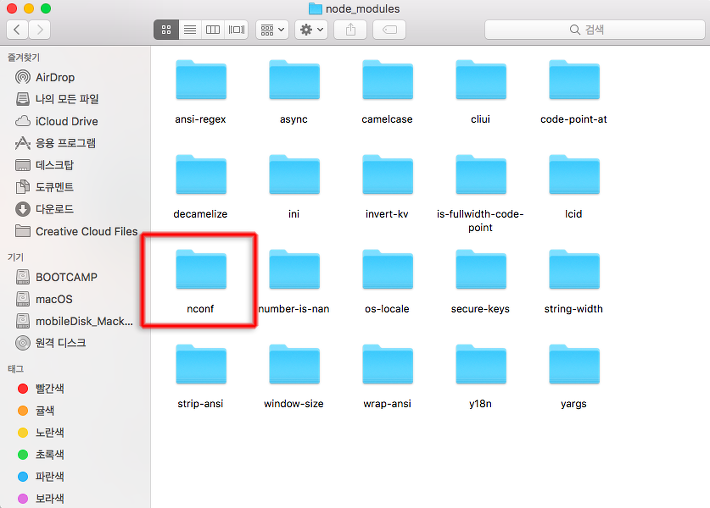This screenshot has width=710, height=508.
Task: Switch to column view
Action: pyautogui.click(x=213, y=30)
